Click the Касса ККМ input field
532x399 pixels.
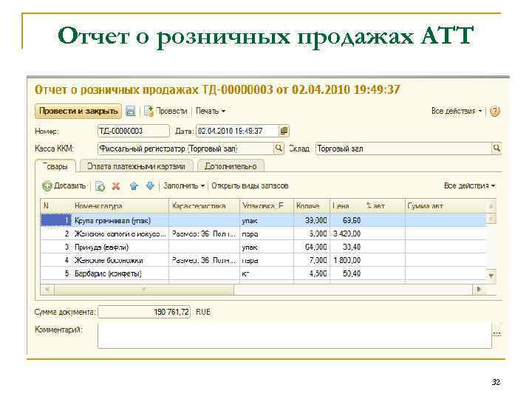[185, 149]
